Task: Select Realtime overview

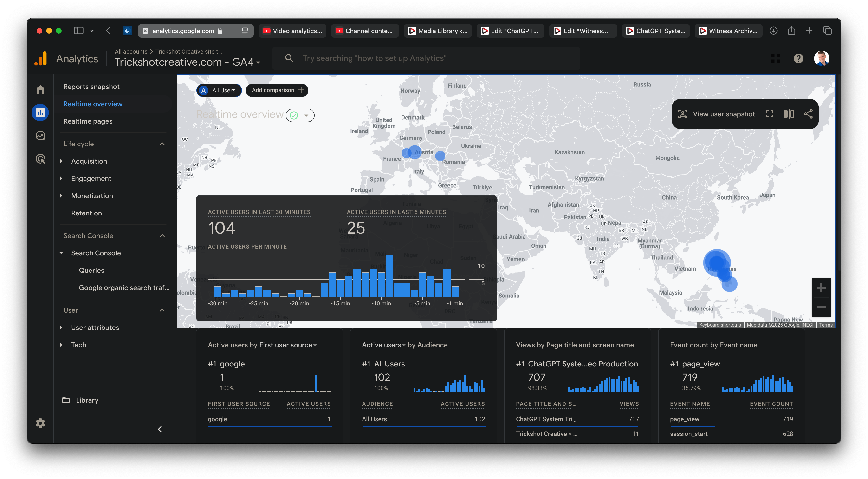Action: 93,104
